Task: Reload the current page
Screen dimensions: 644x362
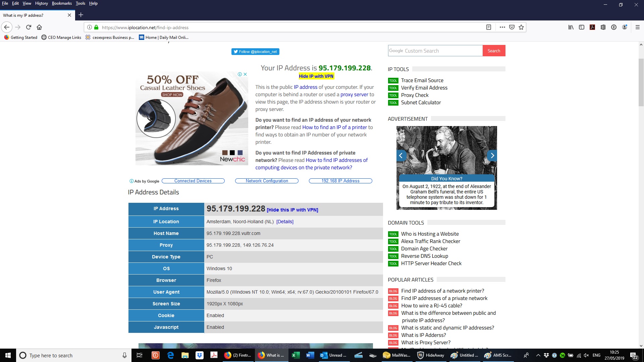Action: 29,27
